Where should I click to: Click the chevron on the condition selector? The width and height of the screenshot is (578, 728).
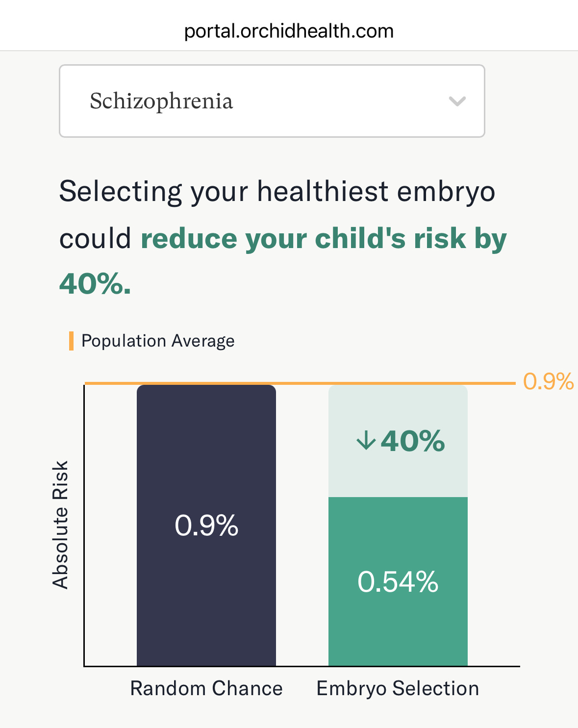[456, 101]
